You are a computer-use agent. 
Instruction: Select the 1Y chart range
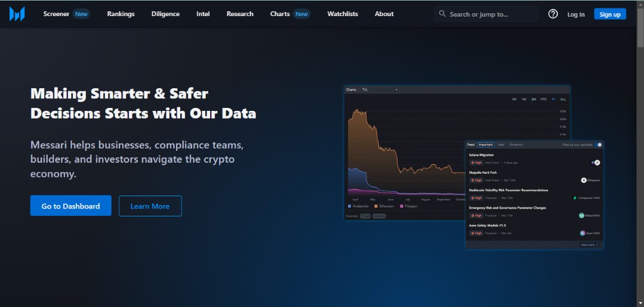click(x=553, y=100)
